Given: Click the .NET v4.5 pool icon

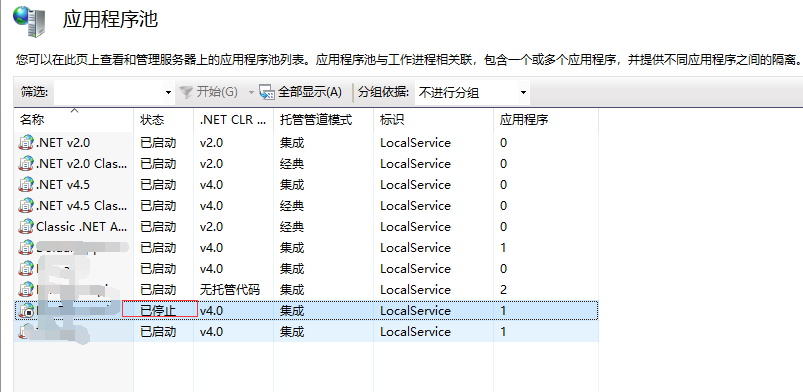Looking at the screenshot, I should pos(26,185).
